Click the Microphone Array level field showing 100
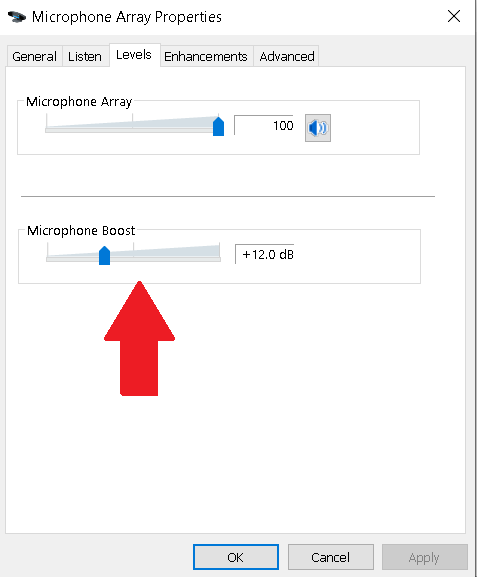Viewport: 477px width, 577px height. click(x=264, y=125)
